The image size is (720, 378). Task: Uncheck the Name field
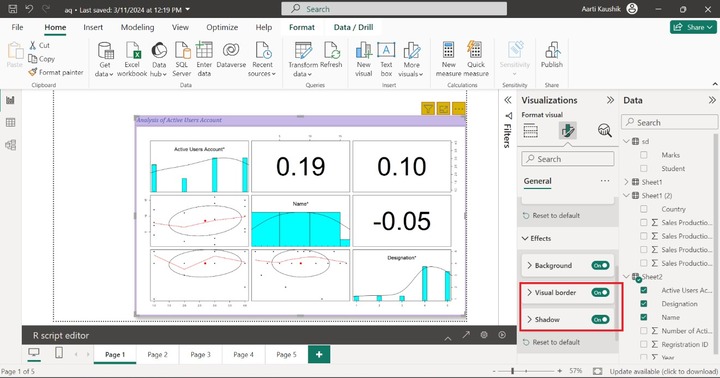644,317
